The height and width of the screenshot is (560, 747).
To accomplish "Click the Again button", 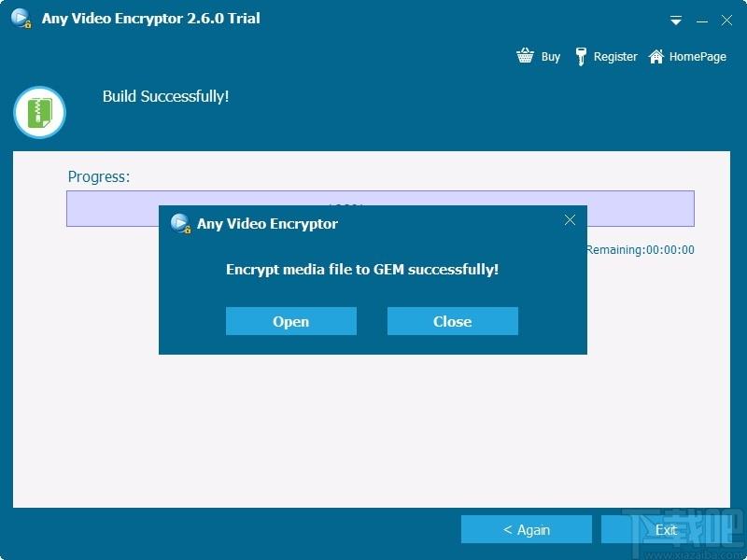I will coord(527,529).
